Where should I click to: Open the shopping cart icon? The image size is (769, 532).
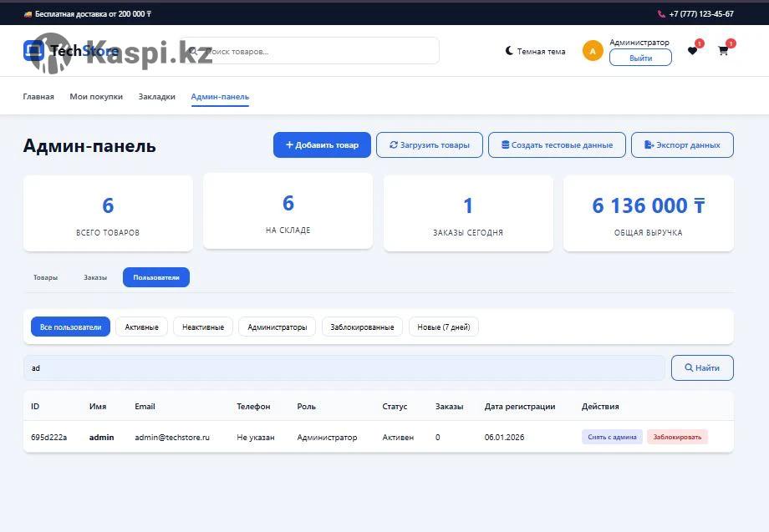[x=723, y=51]
